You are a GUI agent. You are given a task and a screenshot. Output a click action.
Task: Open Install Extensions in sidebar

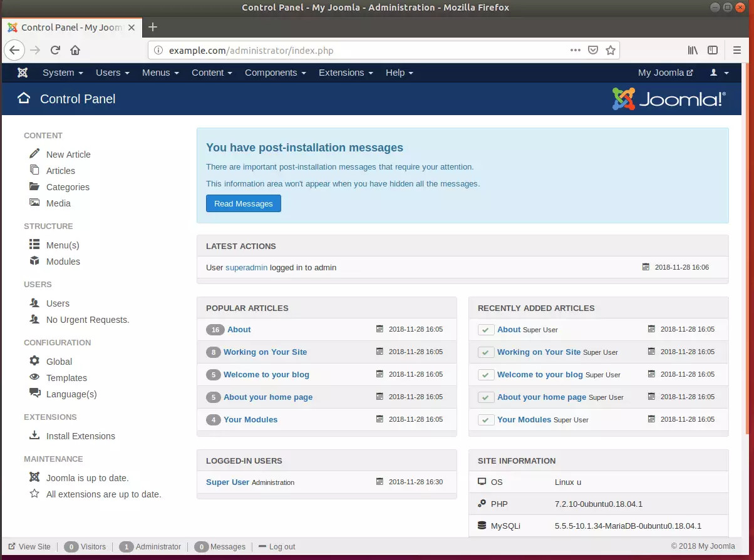(81, 435)
